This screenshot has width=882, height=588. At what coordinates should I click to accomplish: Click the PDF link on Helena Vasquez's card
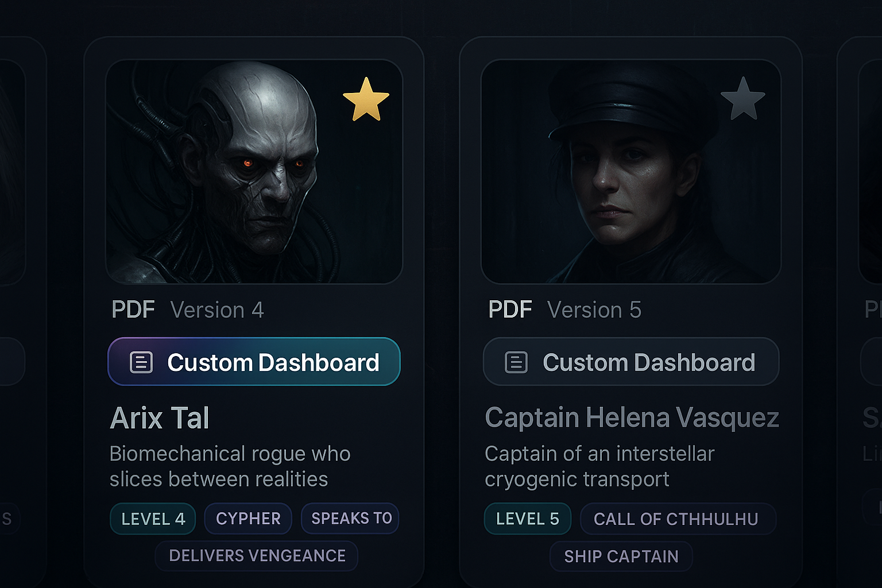[510, 310]
